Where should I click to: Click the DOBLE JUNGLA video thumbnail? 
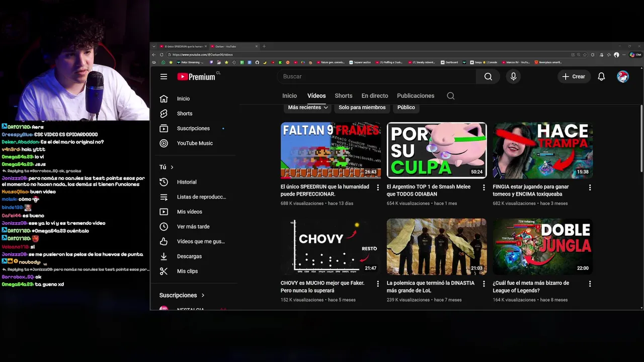click(543, 246)
